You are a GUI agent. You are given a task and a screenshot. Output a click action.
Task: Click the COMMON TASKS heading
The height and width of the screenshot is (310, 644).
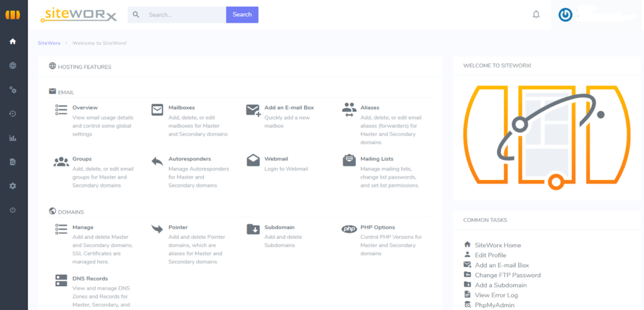tap(485, 220)
